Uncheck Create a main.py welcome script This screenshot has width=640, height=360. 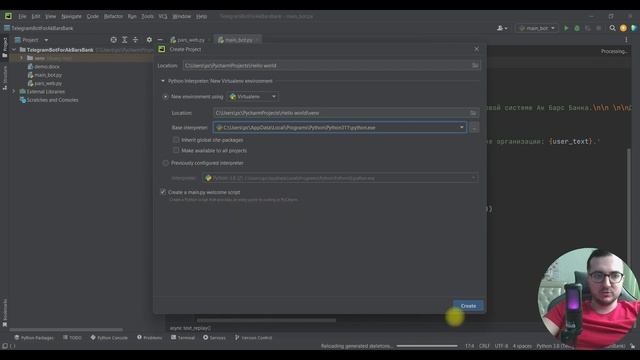click(x=163, y=192)
